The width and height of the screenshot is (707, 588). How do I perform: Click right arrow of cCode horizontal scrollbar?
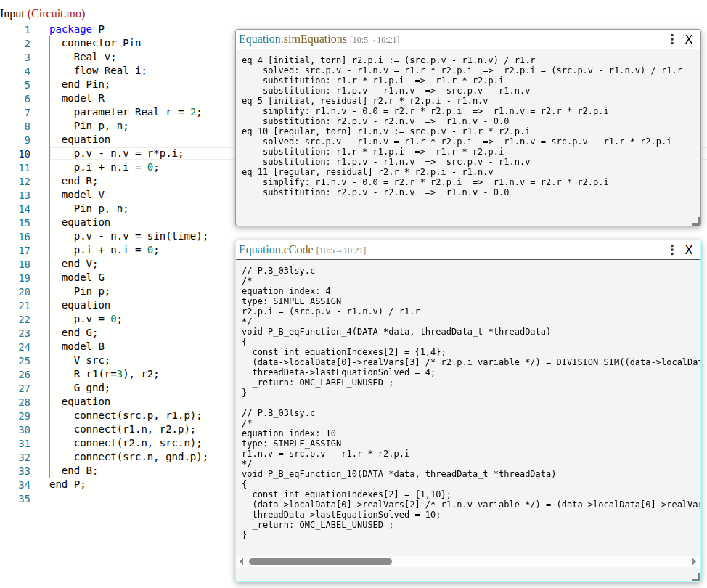694,561
